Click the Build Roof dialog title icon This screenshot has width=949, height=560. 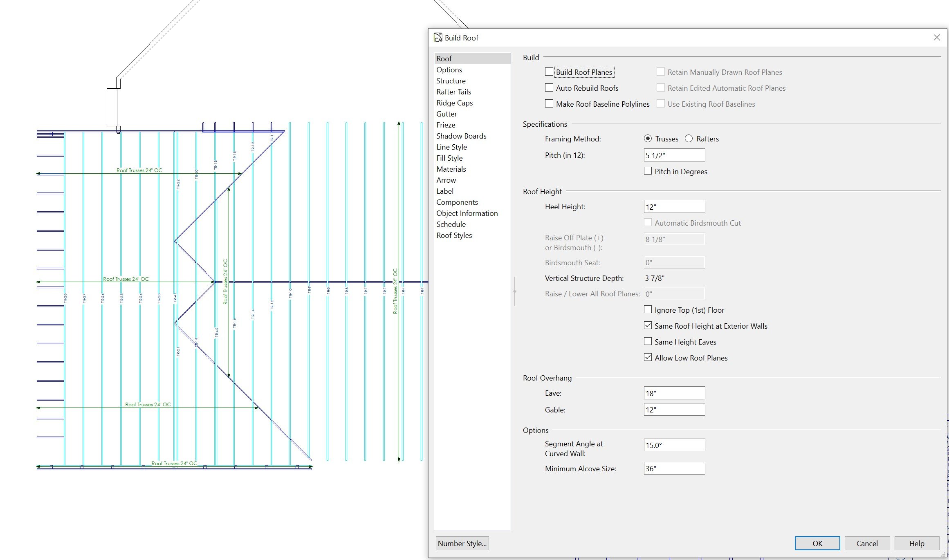(x=438, y=38)
